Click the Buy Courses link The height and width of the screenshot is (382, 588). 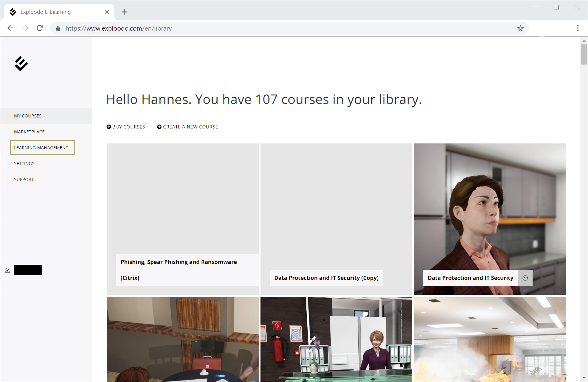click(x=126, y=127)
